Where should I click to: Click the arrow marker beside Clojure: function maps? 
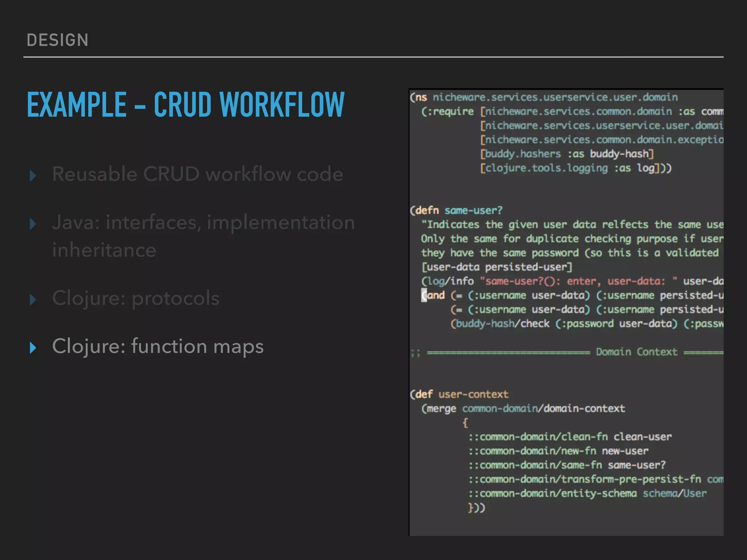point(33,348)
